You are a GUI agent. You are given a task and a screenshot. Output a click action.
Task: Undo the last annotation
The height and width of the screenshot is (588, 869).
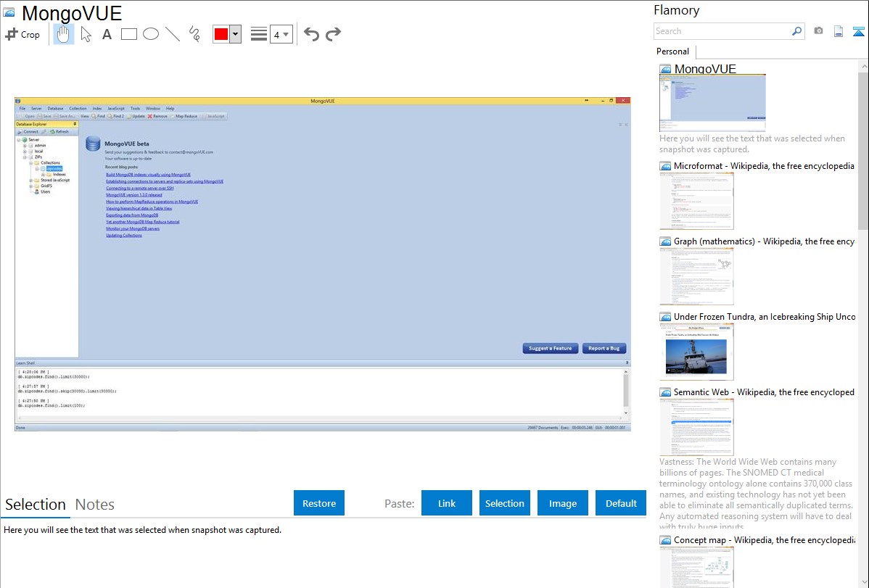(311, 34)
